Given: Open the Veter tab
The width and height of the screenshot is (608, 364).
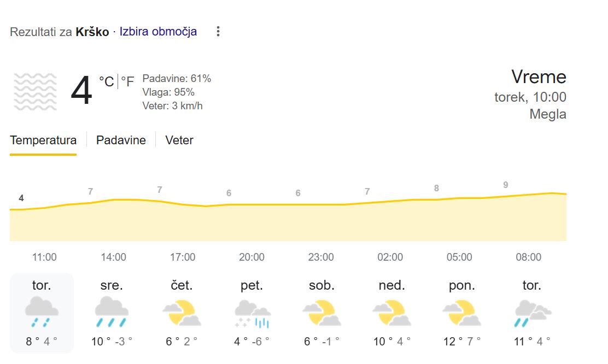Looking at the screenshot, I should (x=179, y=140).
